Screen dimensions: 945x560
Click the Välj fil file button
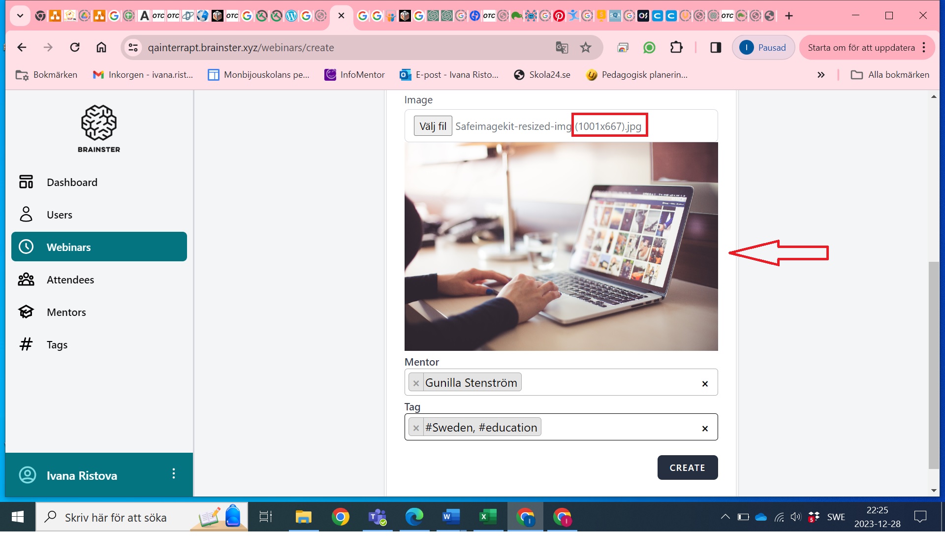click(433, 126)
